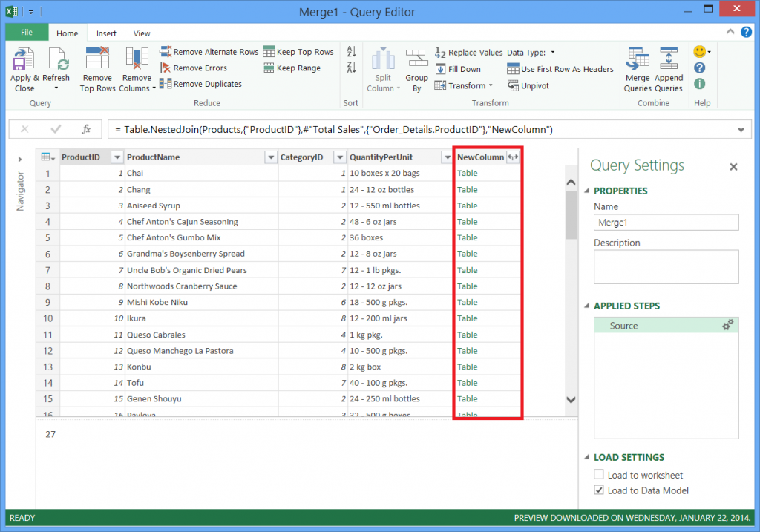Screen dimensions: 760x532
Task: Click the expand icon on NewColumn header
Action: (513, 157)
